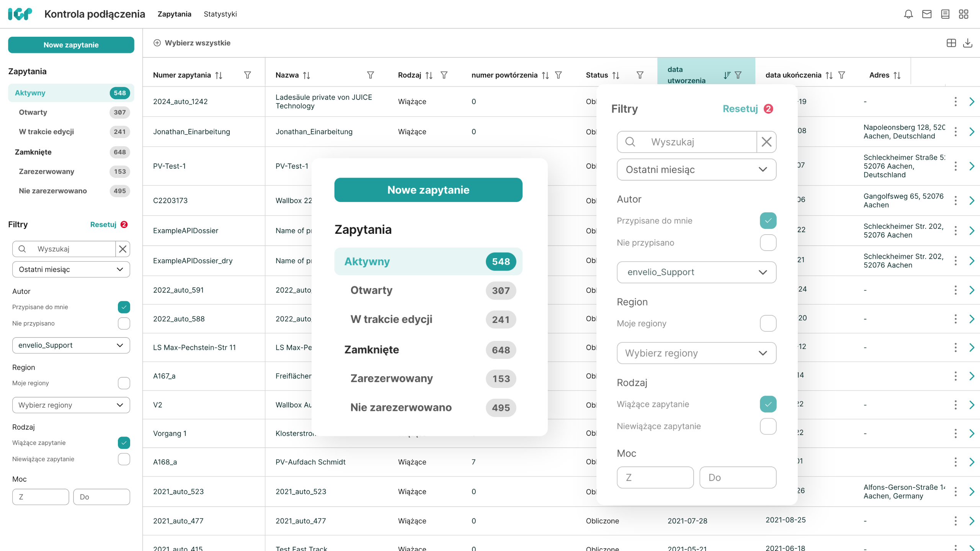Expand the Ostatni miesiąc dropdown in popup

696,170
